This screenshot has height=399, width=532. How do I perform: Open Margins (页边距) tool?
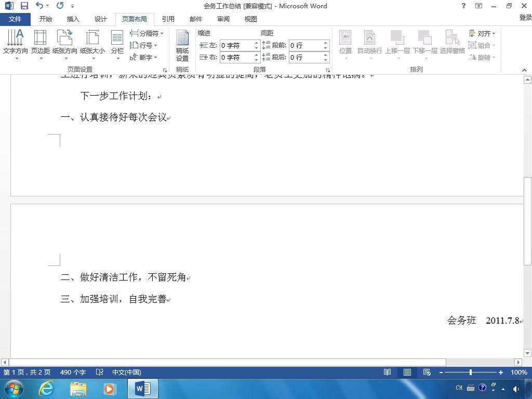(41, 45)
